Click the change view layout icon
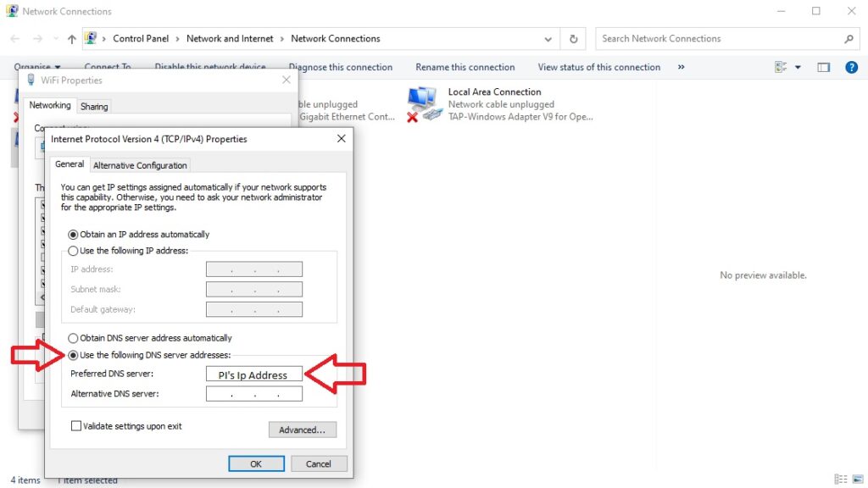868x488 pixels. pyautogui.click(x=782, y=67)
